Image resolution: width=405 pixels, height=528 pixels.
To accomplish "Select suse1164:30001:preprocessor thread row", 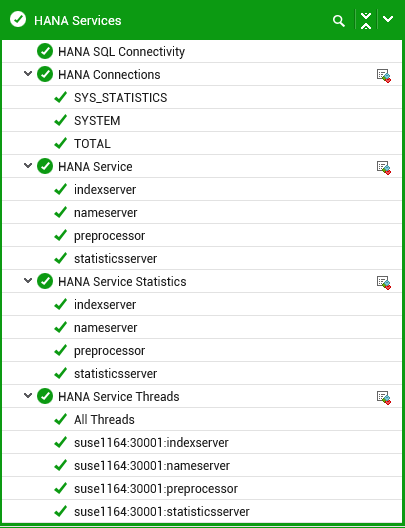I will [202, 489].
